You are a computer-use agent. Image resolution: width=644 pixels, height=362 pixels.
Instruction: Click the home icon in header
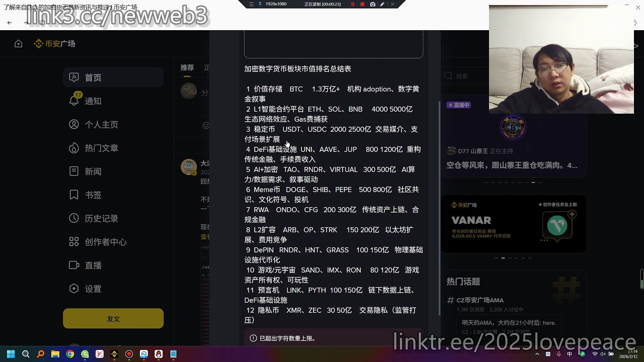(19, 44)
